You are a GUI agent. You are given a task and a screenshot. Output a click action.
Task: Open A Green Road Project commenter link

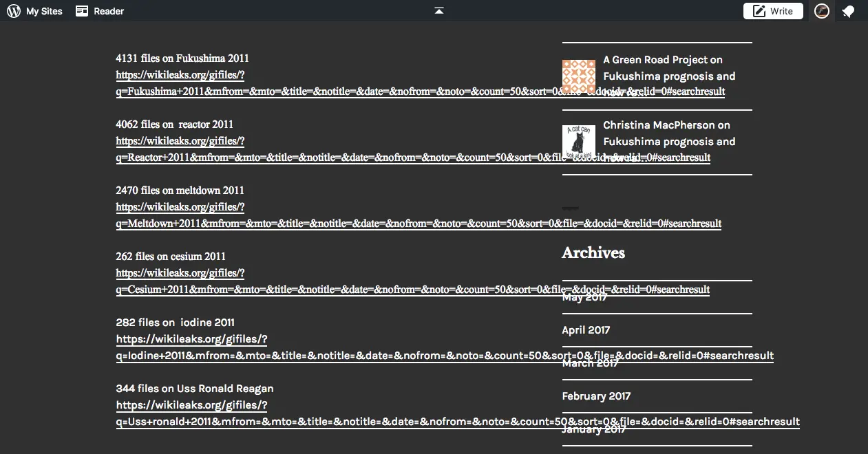(x=656, y=60)
